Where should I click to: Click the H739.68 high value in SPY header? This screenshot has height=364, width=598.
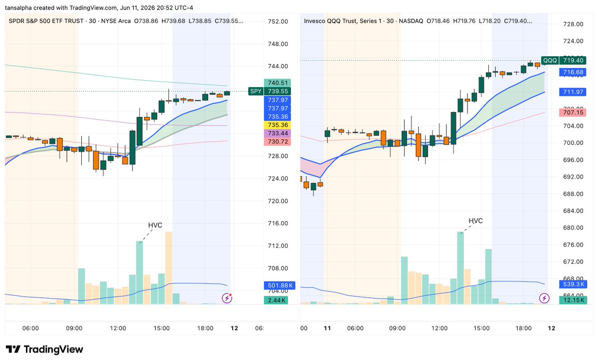(x=172, y=21)
